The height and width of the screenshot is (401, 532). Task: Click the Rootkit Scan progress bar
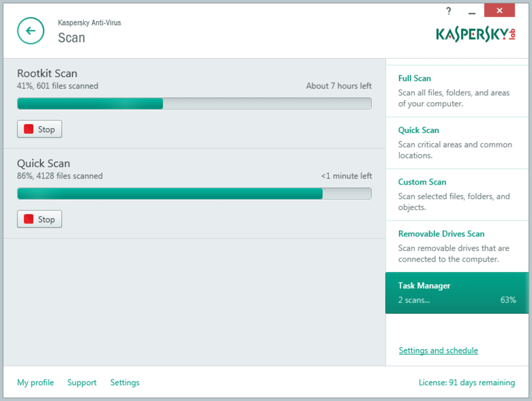[x=194, y=104]
